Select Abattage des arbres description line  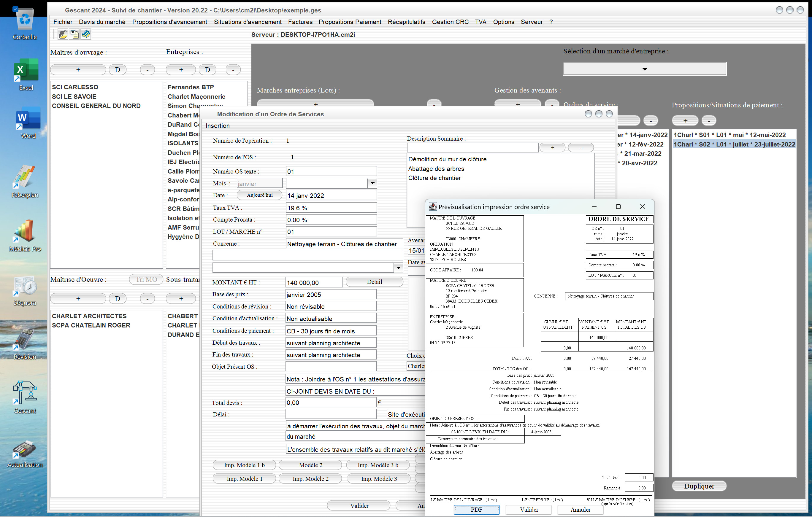[436, 168]
